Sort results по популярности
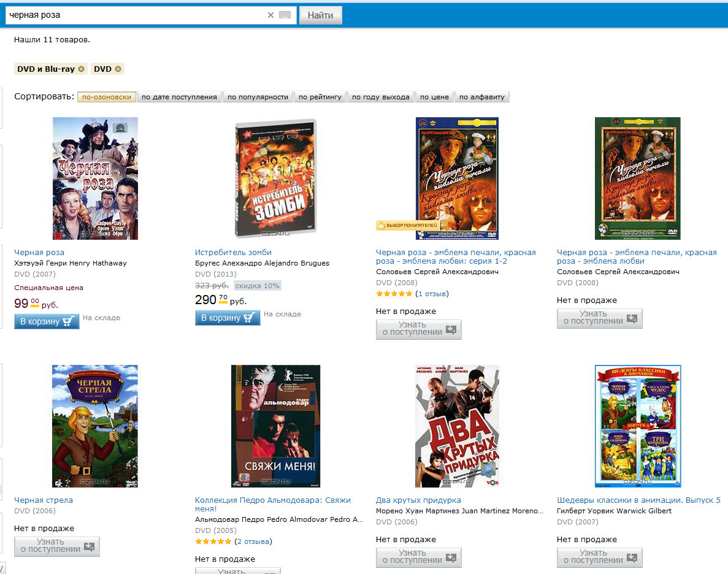 click(258, 97)
